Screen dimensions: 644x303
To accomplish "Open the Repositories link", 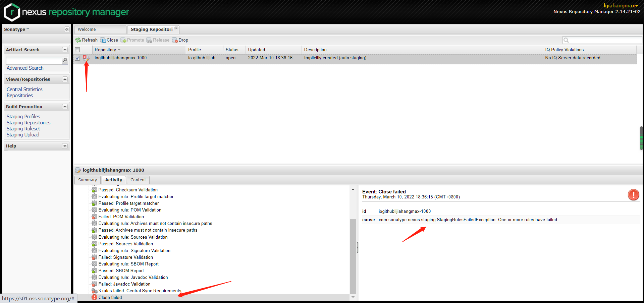I will (20, 96).
